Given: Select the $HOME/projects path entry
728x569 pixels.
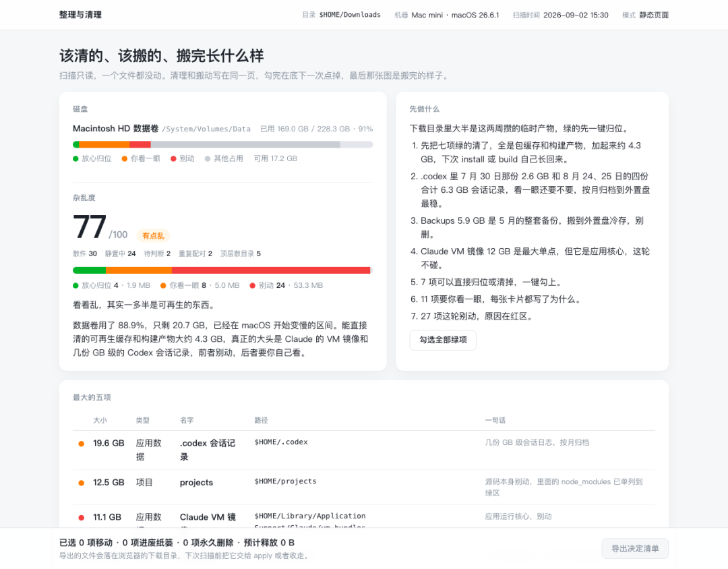Looking at the screenshot, I should point(285,481).
